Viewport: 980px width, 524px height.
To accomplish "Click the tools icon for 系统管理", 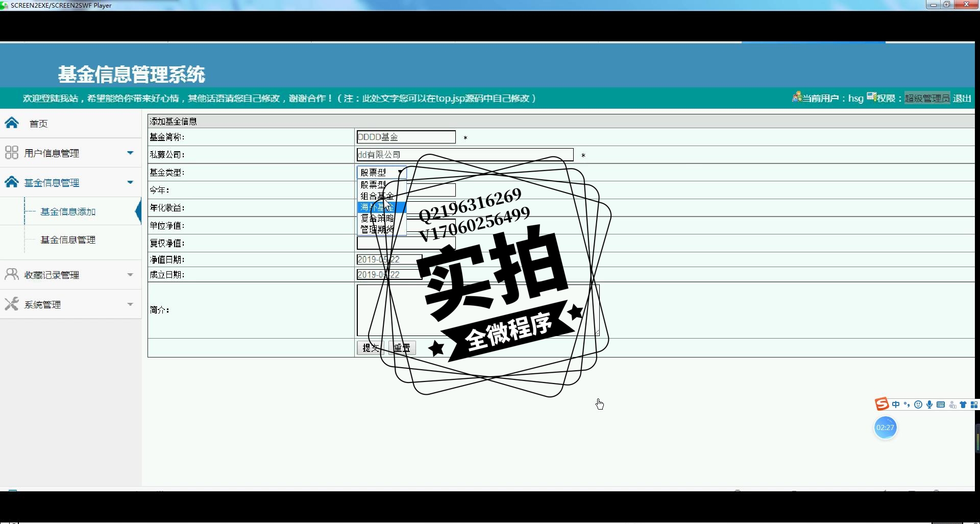I will tap(12, 304).
